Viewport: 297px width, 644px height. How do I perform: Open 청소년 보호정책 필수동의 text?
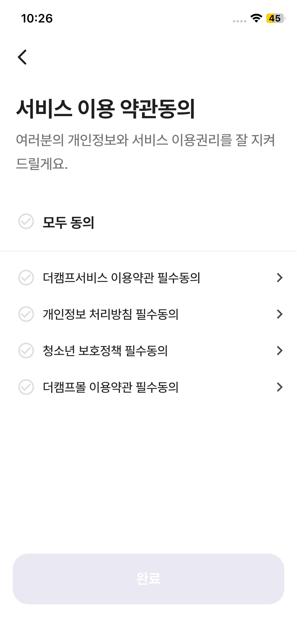(105, 351)
